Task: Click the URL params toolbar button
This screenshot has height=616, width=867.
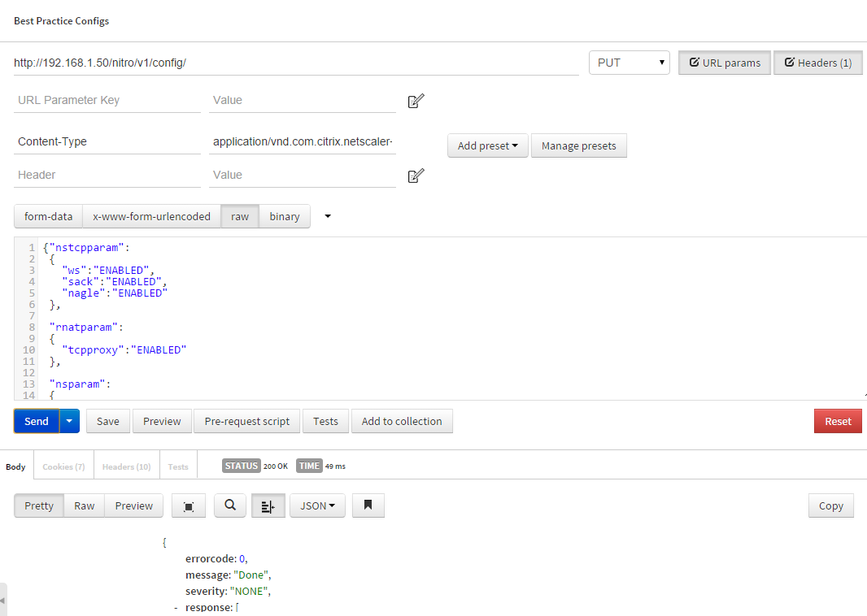Action: tap(724, 63)
